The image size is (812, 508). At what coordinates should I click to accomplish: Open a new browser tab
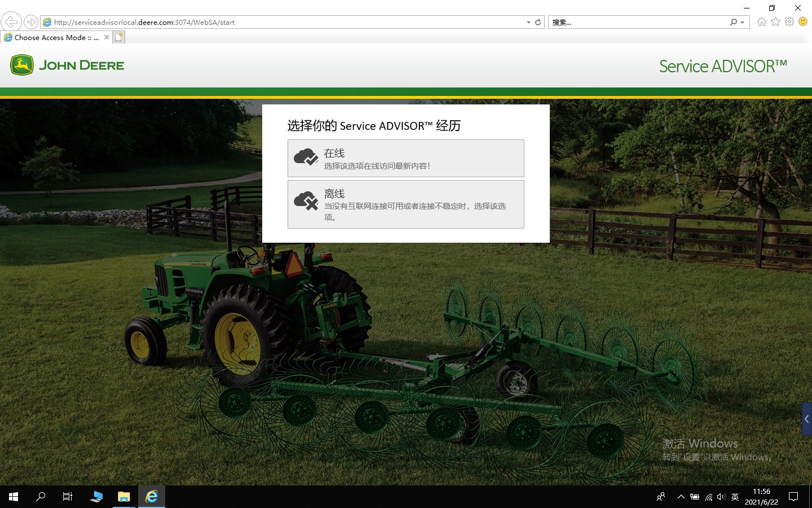point(118,37)
